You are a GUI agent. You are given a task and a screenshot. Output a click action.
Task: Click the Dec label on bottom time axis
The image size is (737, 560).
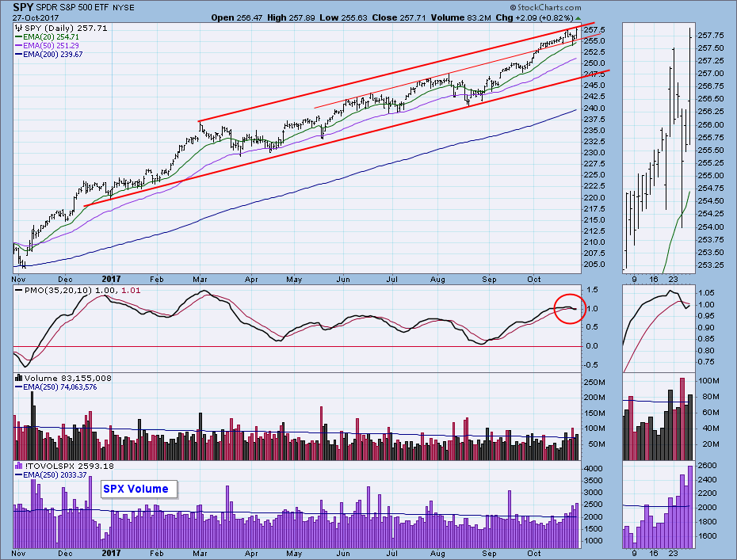[65, 554]
